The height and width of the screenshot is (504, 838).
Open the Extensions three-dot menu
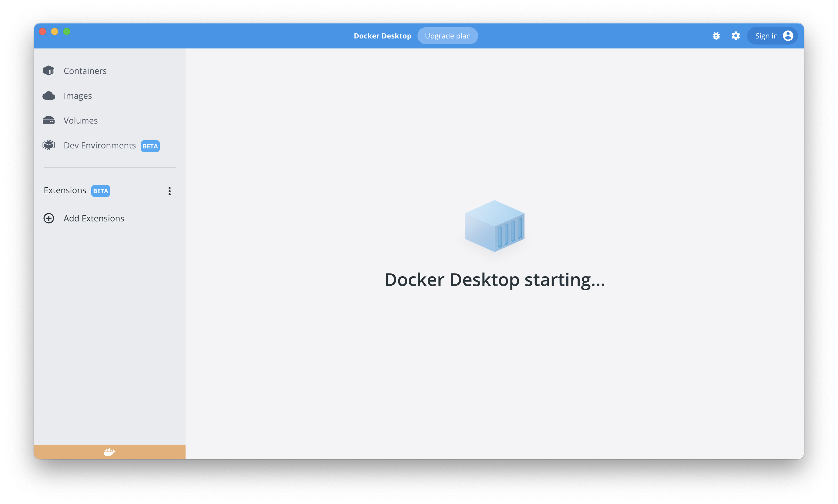point(169,191)
